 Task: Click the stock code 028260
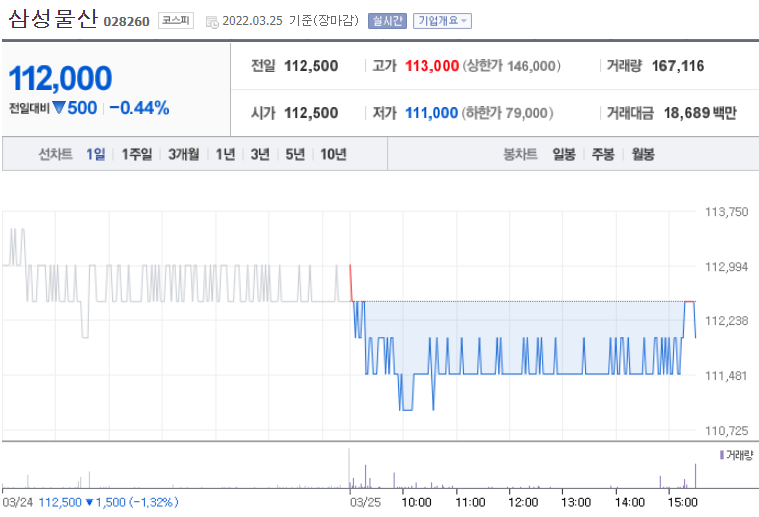click(127, 22)
